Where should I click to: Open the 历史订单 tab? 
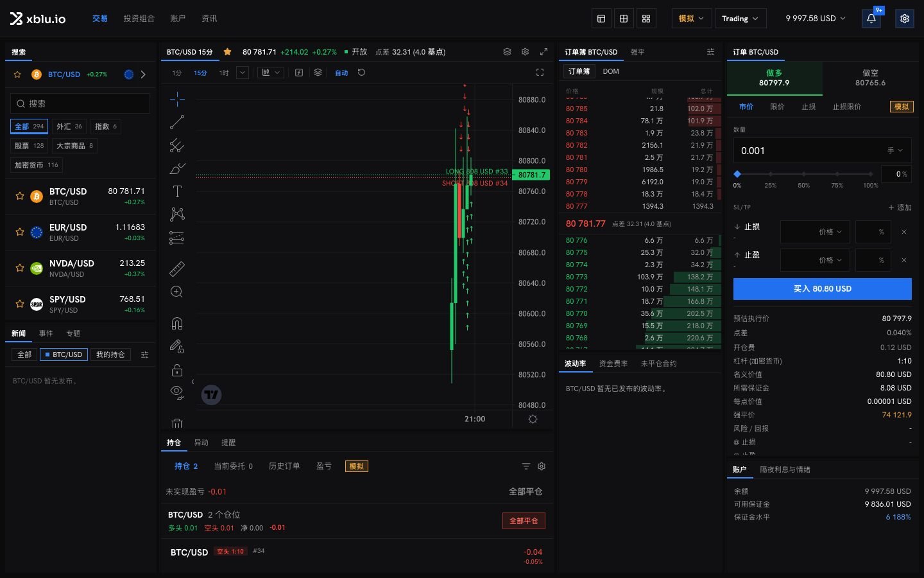click(284, 466)
